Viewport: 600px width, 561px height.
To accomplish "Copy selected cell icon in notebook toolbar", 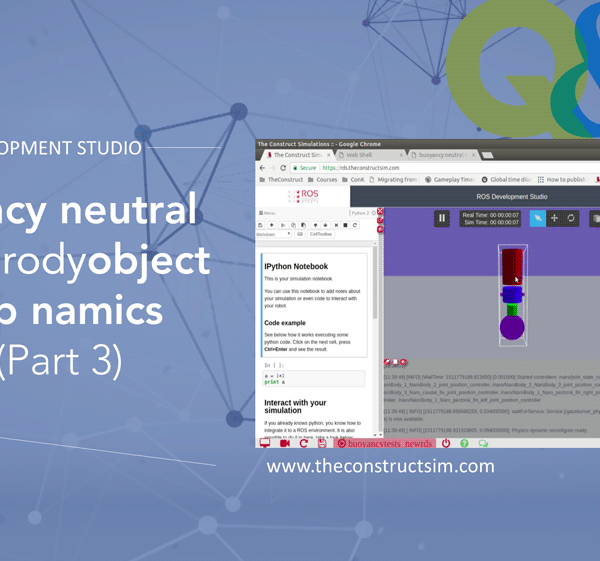I will (293, 225).
